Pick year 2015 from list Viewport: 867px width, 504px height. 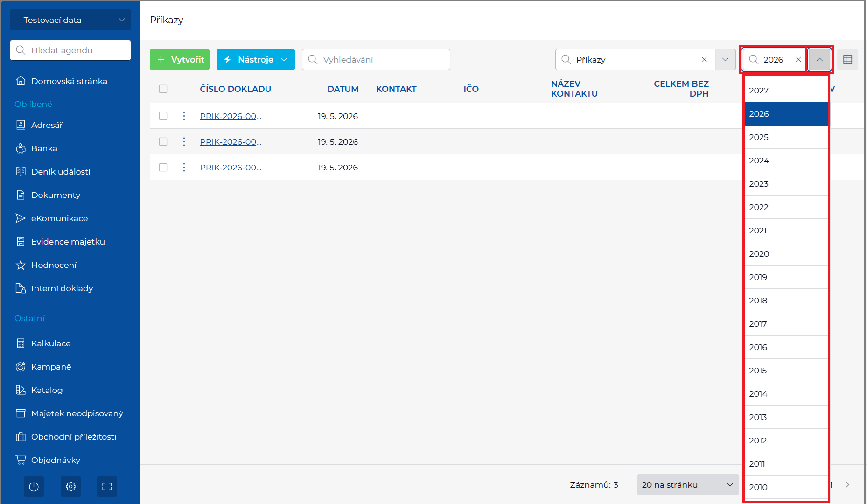(786, 371)
